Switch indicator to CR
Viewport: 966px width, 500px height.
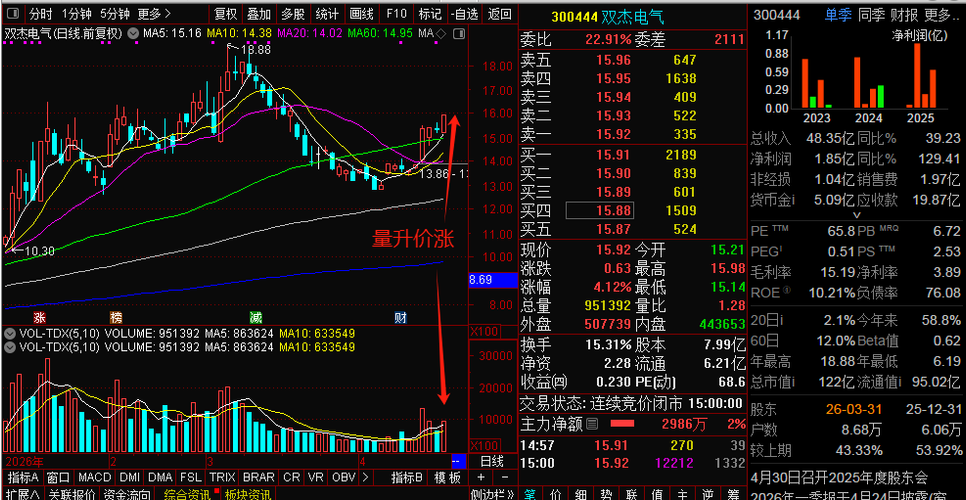290,477
